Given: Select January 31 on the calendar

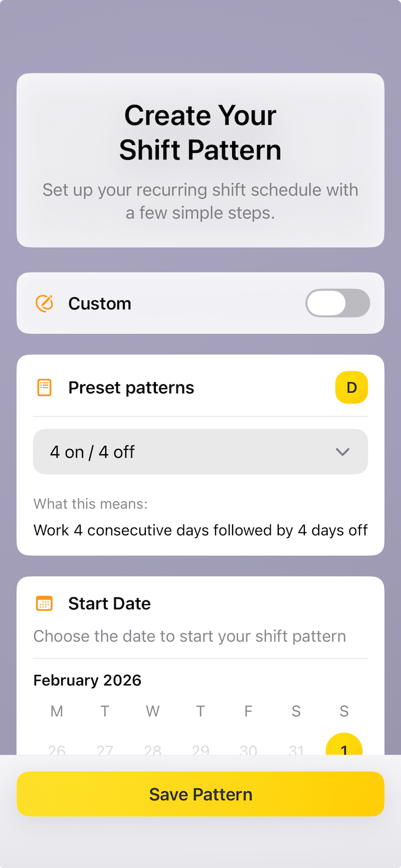Looking at the screenshot, I should point(296,749).
